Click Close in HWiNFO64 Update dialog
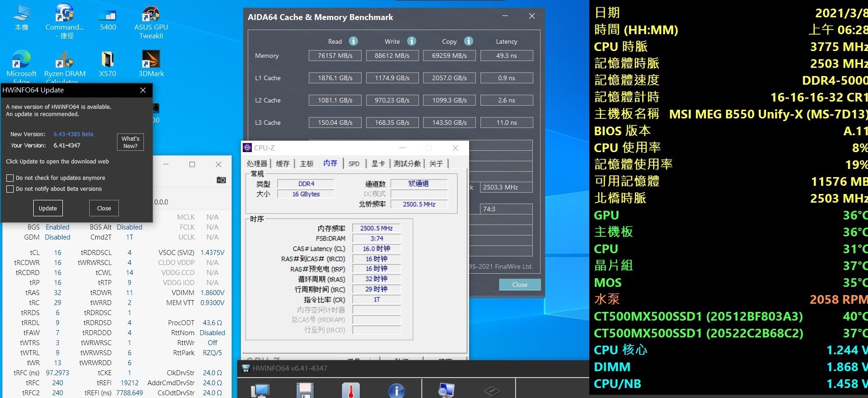The width and height of the screenshot is (868, 398). 104,208
